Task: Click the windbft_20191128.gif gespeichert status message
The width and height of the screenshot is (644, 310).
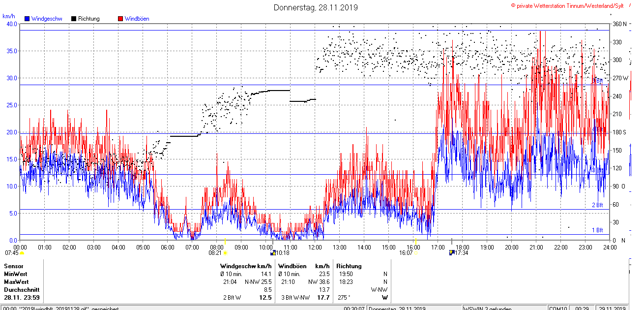Action: click(x=60, y=309)
